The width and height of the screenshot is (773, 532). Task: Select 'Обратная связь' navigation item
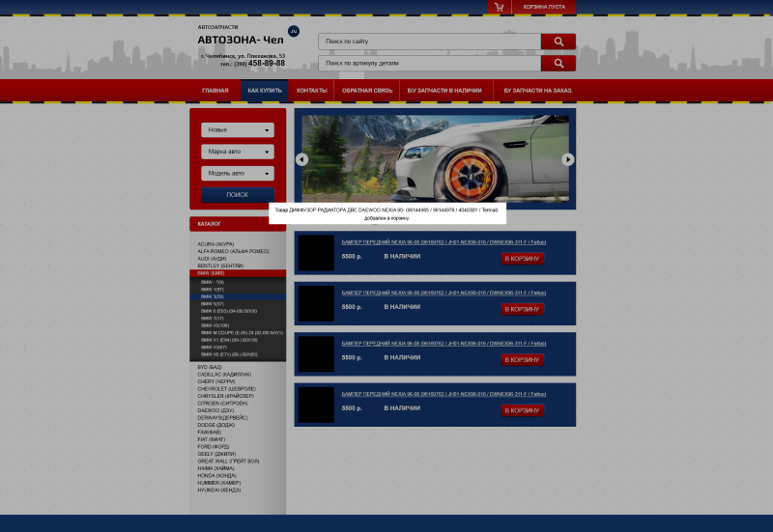367,90
